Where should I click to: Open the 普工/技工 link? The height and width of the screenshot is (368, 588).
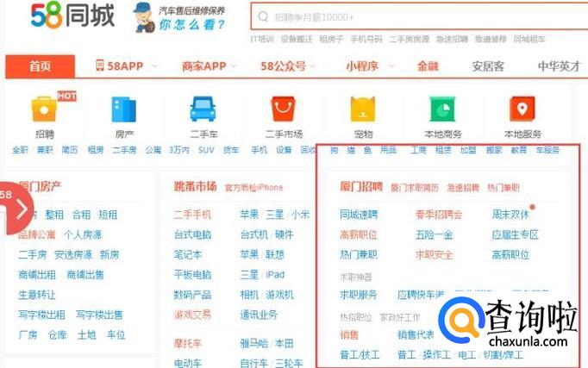click(360, 354)
